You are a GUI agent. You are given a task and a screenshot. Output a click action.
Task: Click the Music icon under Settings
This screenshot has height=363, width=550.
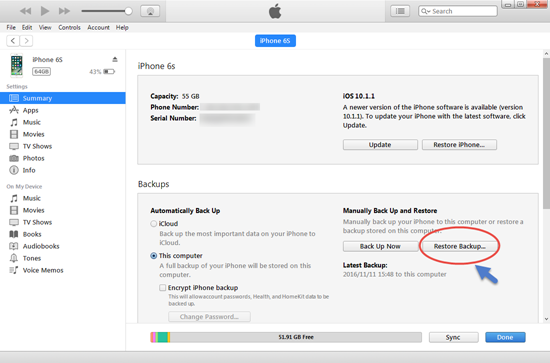14,122
